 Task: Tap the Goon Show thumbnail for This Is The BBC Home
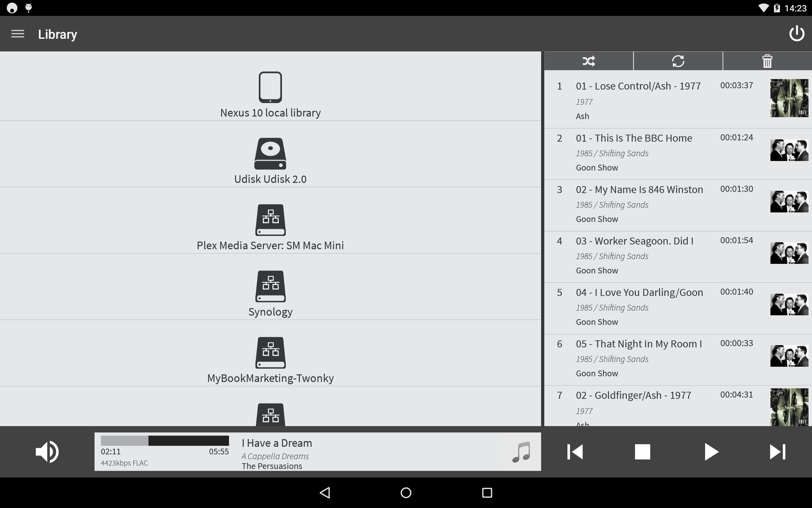click(789, 150)
